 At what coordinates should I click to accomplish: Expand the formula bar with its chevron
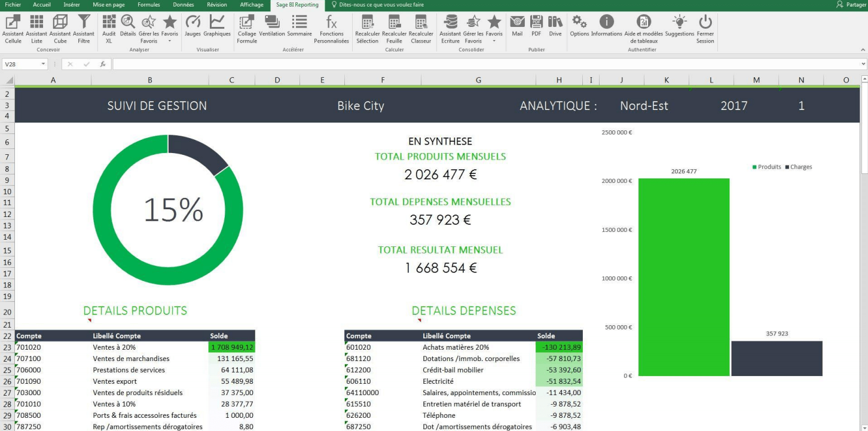[864, 64]
